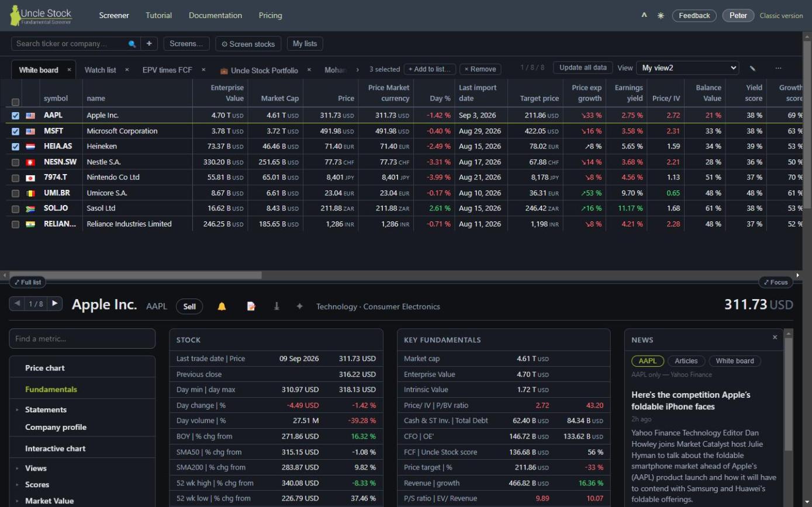Check the UMI.BR row checkbox
Viewport: 812px width, 507px height.
[x=16, y=193]
